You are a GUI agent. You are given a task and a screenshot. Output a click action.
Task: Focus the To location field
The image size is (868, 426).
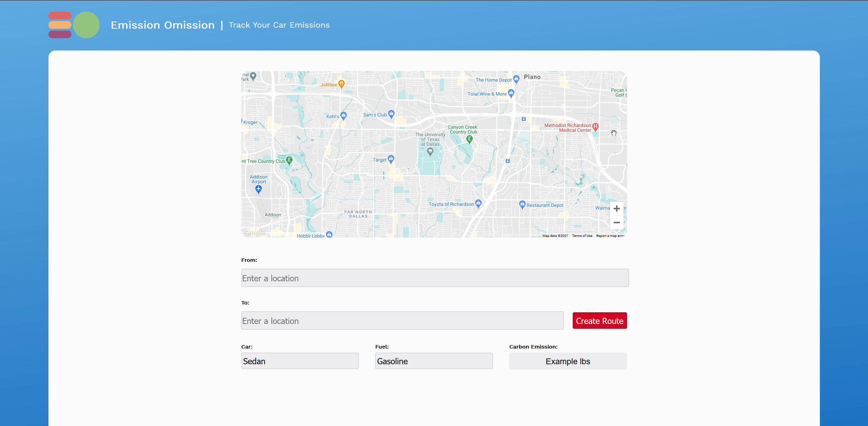402,321
